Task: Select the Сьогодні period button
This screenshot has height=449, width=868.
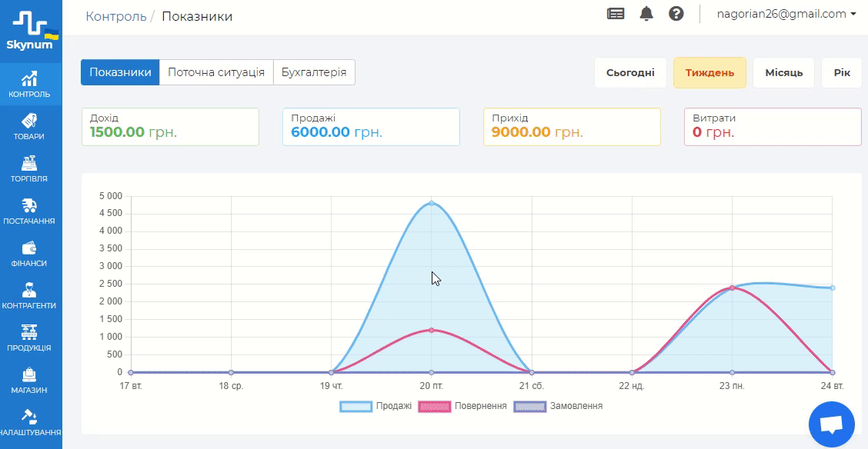Action: click(x=630, y=73)
